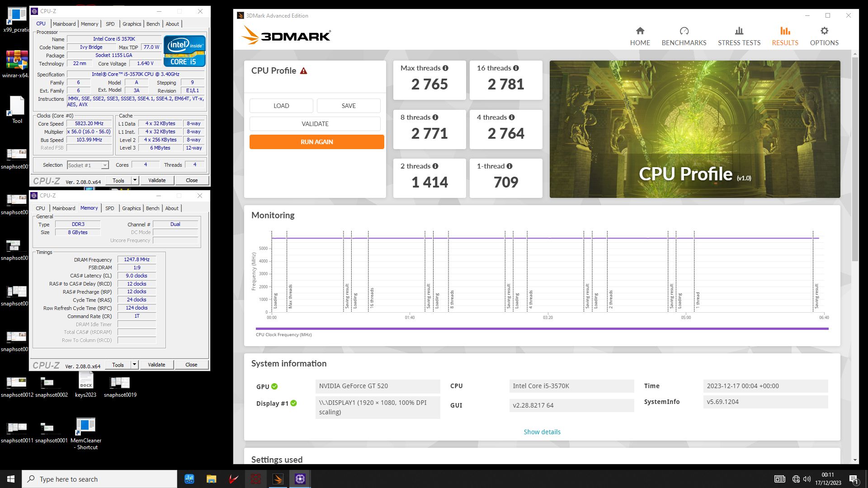
Task: Switch to 3DMark taskbar icon
Action: (278, 479)
